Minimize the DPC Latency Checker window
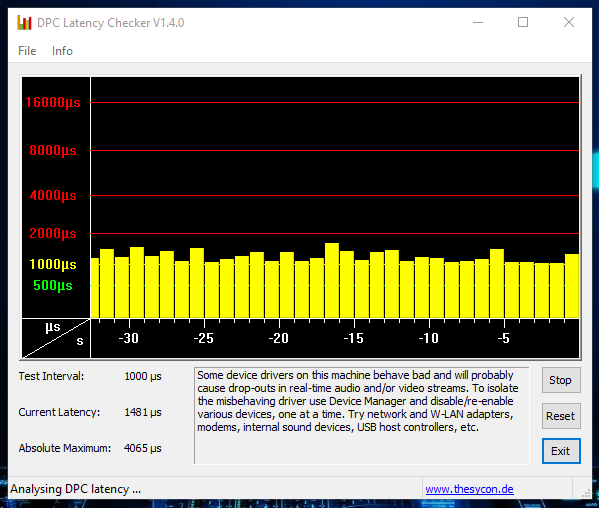 tap(476, 22)
